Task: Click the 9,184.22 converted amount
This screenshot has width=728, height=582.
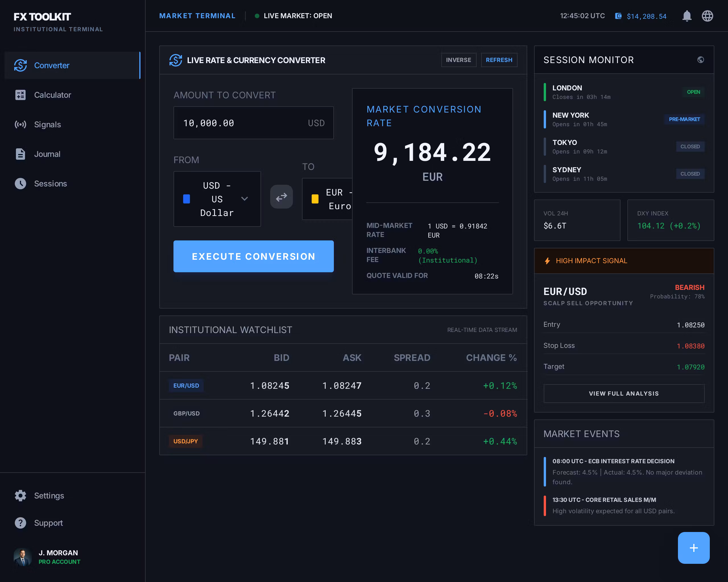Action: [x=432, y=153]
